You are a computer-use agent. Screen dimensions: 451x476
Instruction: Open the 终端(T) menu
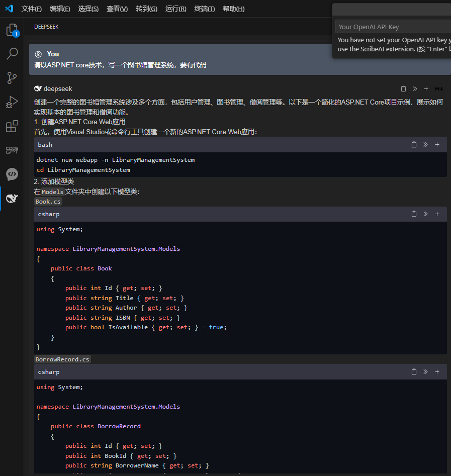click(x=205, y=9)
